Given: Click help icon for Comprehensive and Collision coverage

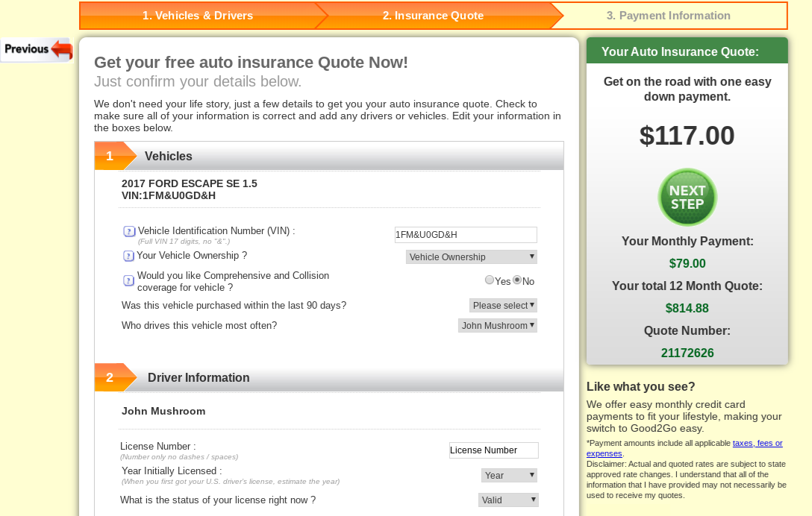Looking at the screenshot, I should click(129, 281).
